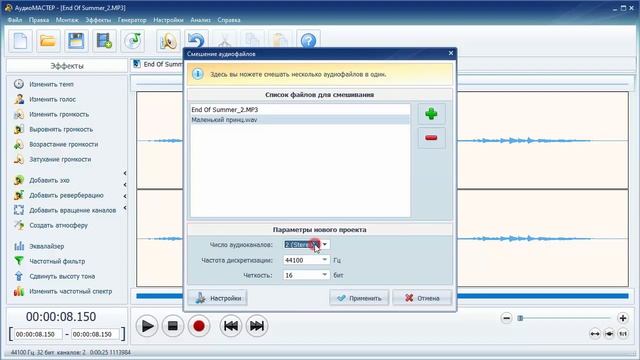Open the 'Монтаж' menu
640x360 pixels.
click(x=67, y=20)
